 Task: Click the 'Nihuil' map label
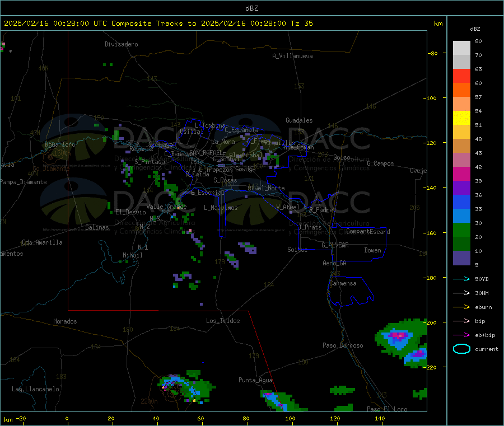click(133, 255)
